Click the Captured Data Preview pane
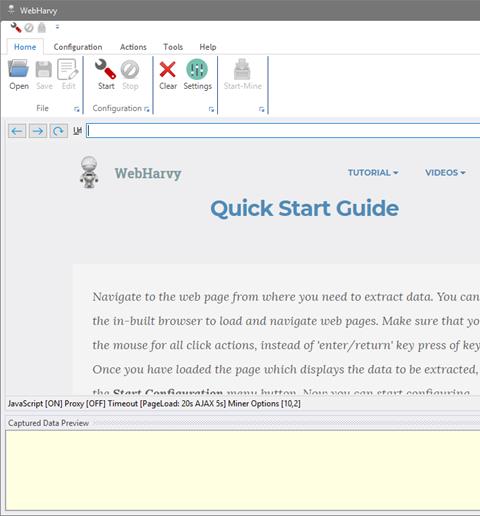The image size is (480, 516). click(x=243, y=470)
